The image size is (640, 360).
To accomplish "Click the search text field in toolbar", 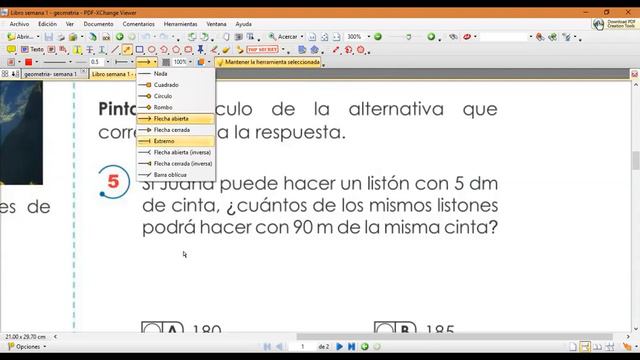I will [x=504, y=37].
